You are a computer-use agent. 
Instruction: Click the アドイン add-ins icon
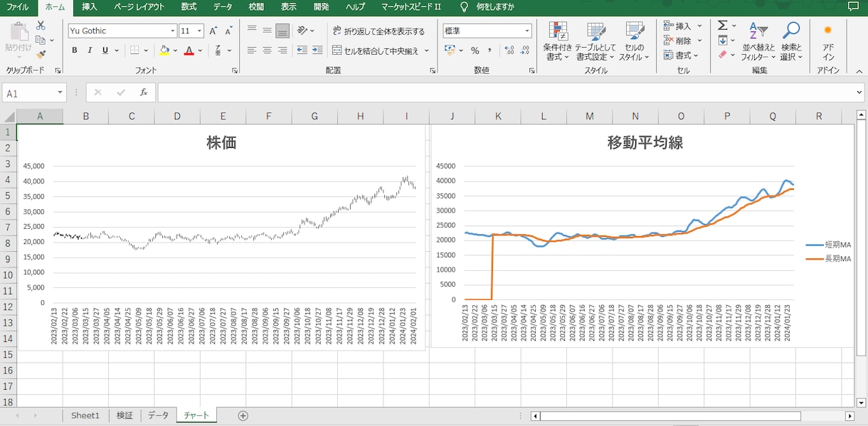point(828,41)
